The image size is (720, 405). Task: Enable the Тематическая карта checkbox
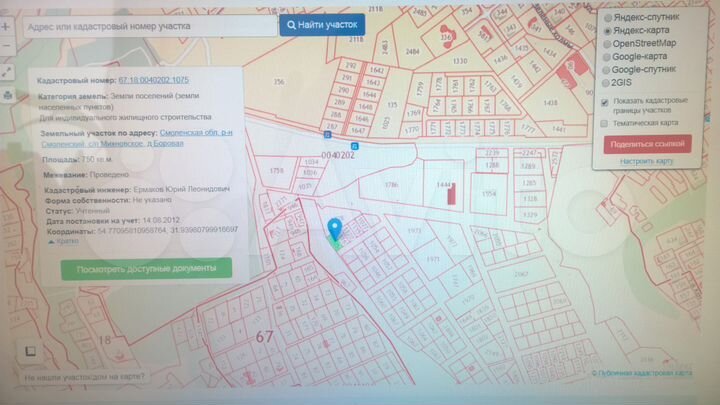pos(606,122)
